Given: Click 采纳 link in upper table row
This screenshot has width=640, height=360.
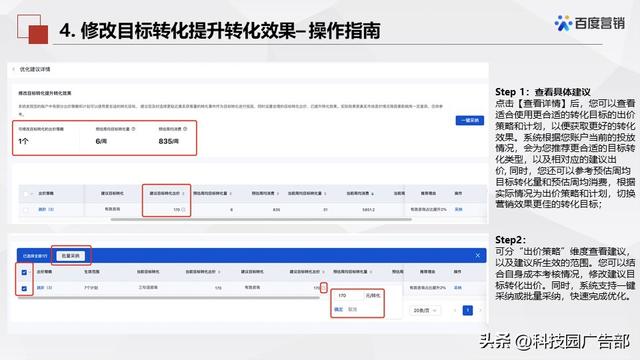Looking at the screenshot, I should [x=458, y=209].
